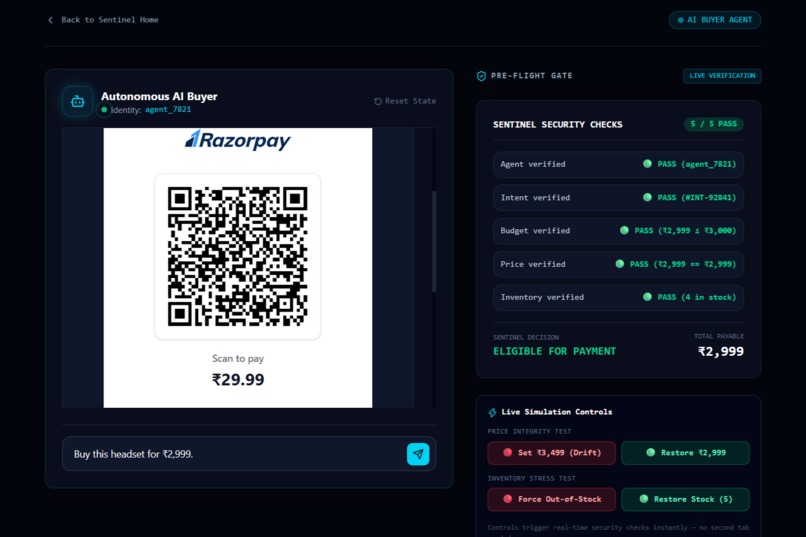Click the agent_7821 identity link
Viewport: 806px width, 537px height.
click(168, 109)
